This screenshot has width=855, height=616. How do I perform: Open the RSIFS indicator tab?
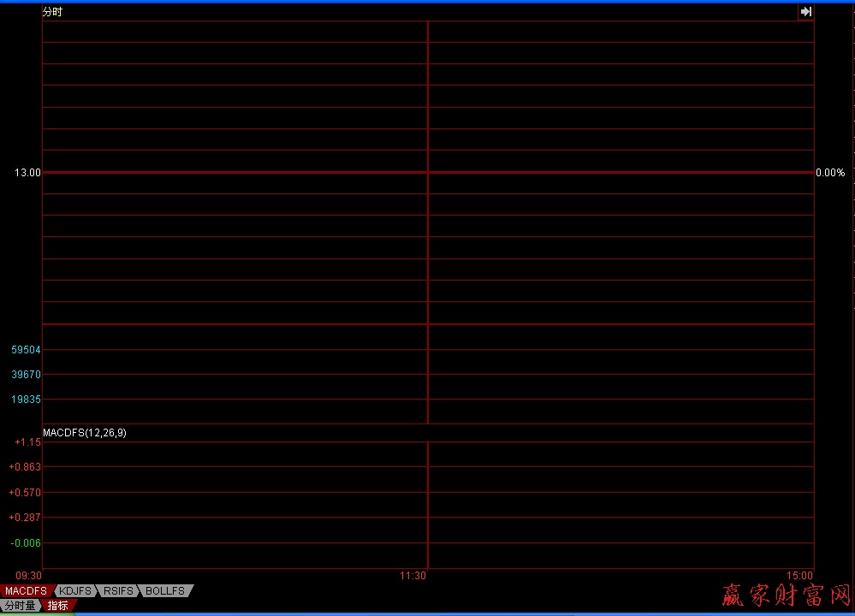(120, 591)
